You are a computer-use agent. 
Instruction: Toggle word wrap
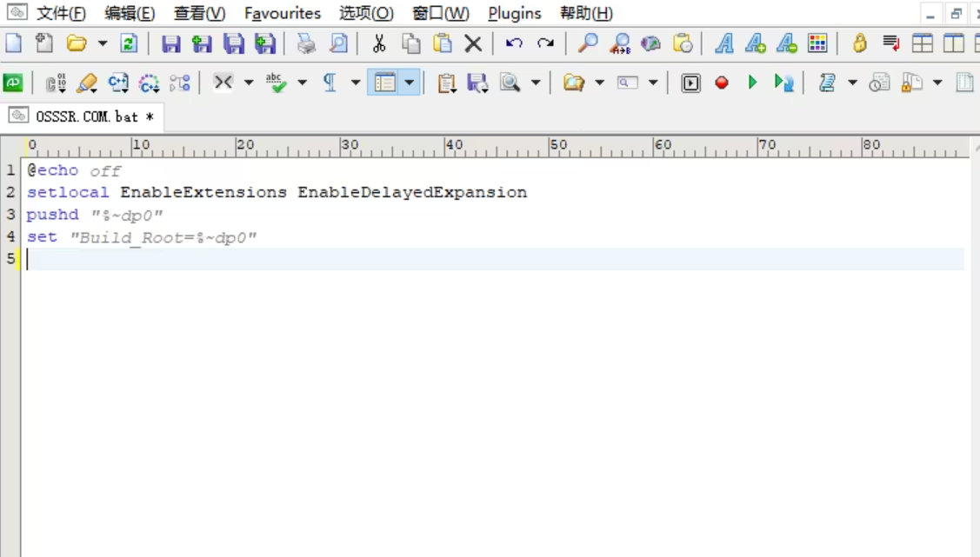click(x=891, y=43)
